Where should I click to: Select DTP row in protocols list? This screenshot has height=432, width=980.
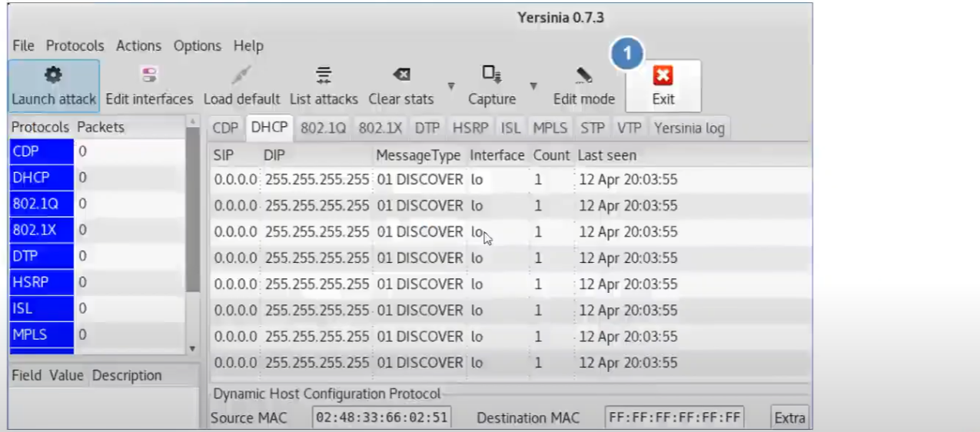[97, 256]
